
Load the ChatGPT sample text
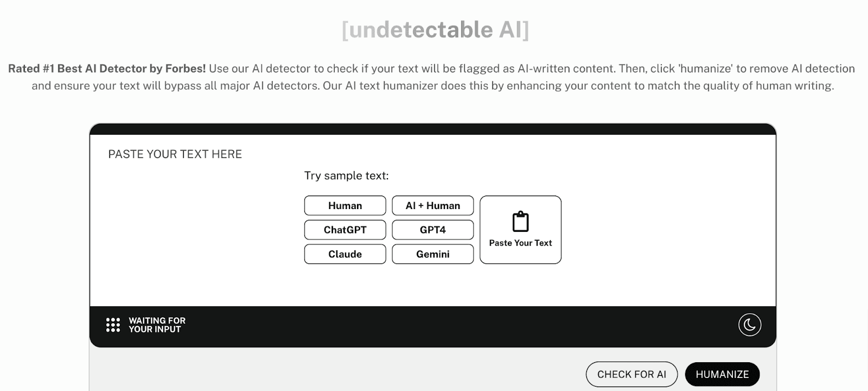(344, 230)
